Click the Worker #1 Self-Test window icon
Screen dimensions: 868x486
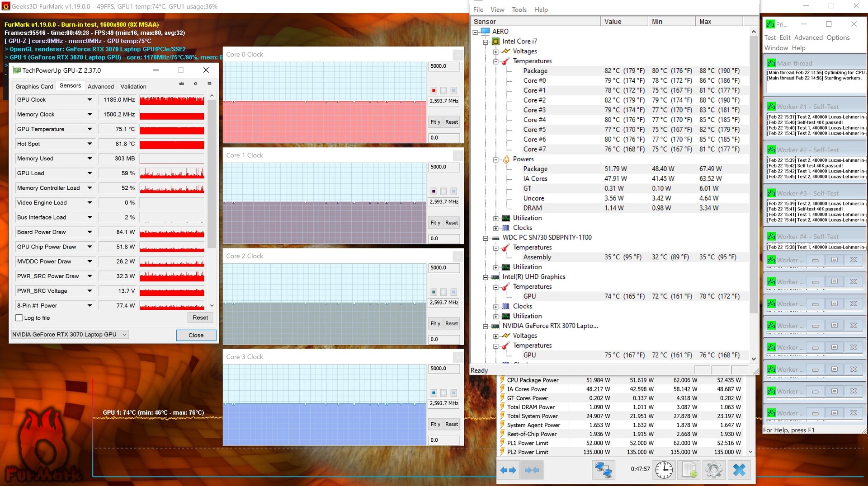click(x=771, y=107)
